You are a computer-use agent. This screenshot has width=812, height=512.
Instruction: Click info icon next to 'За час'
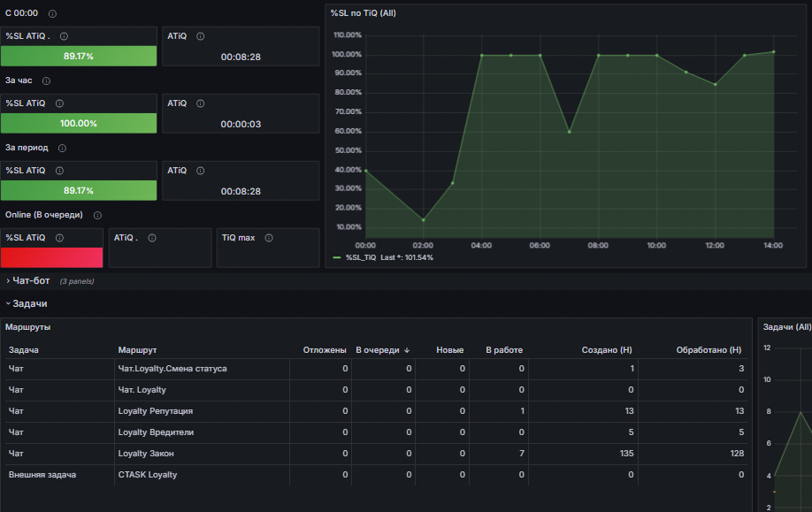(x=46, y=81)
